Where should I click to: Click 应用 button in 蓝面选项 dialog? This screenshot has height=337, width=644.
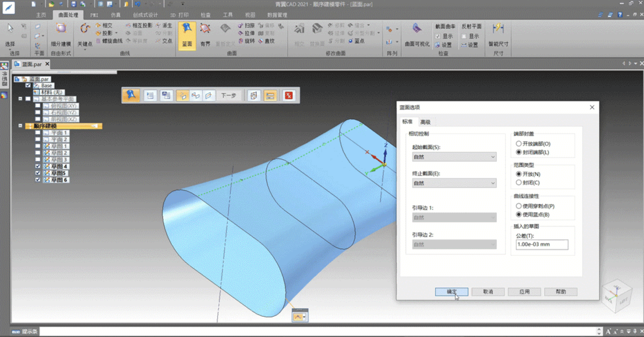(524, 292)
